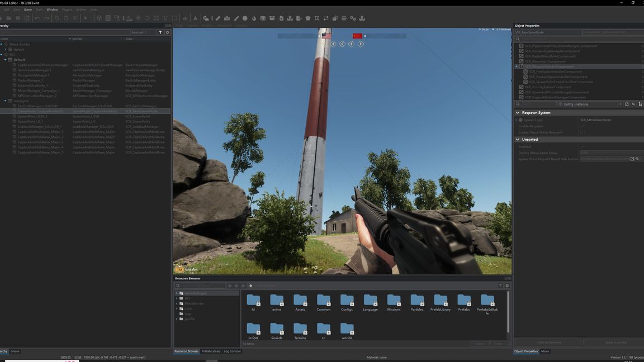This screenshot has width=644, height=362.
Task: Toggle the Enabled checkbox under Unsorted
Action: (x=582, y=147)
